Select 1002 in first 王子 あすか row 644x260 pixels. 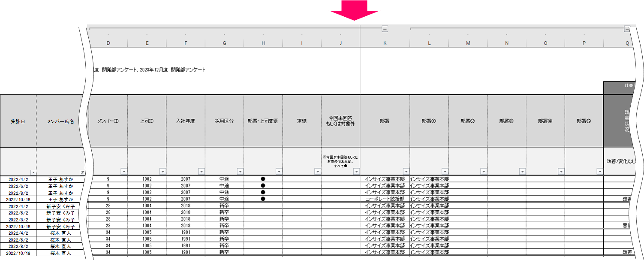tap(147, 179)
